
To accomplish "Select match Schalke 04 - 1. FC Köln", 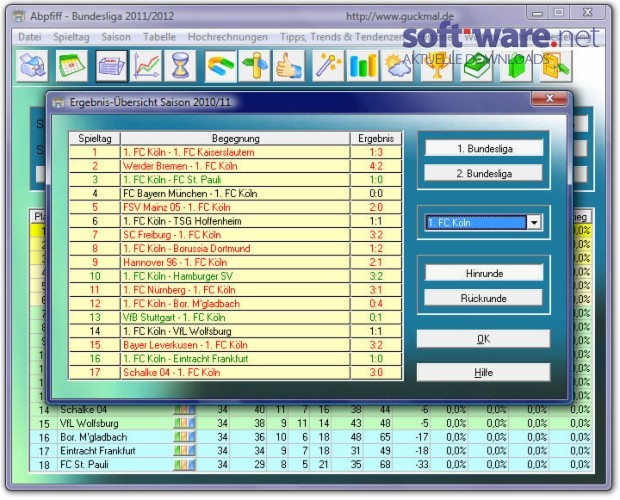I will tap(236, 372).
